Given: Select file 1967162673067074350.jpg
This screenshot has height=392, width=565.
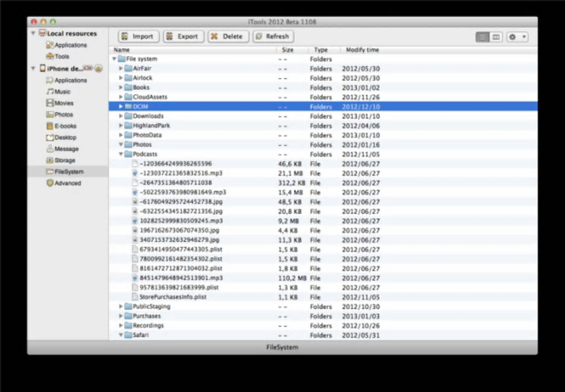Looking at the screenshot, I should [x=322, y=230].
